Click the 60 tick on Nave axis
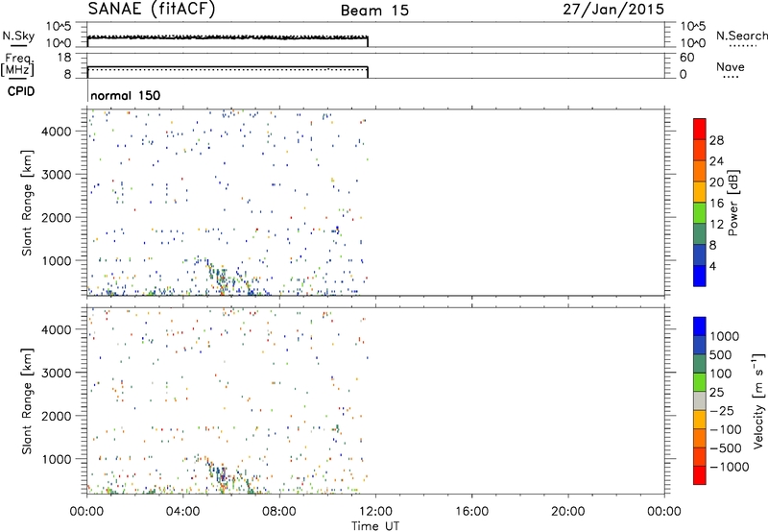768x532 pixels. (686, 58)
